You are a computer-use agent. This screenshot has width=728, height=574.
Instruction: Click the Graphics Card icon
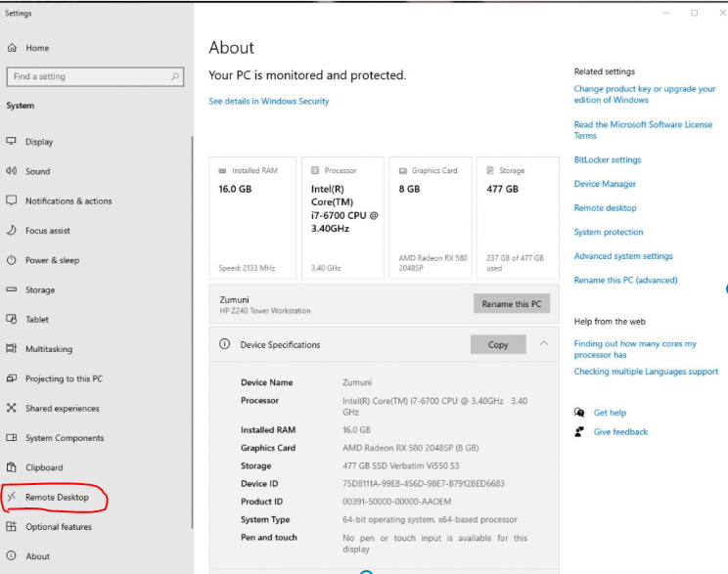pyautogui.click(x=402, y=171)
